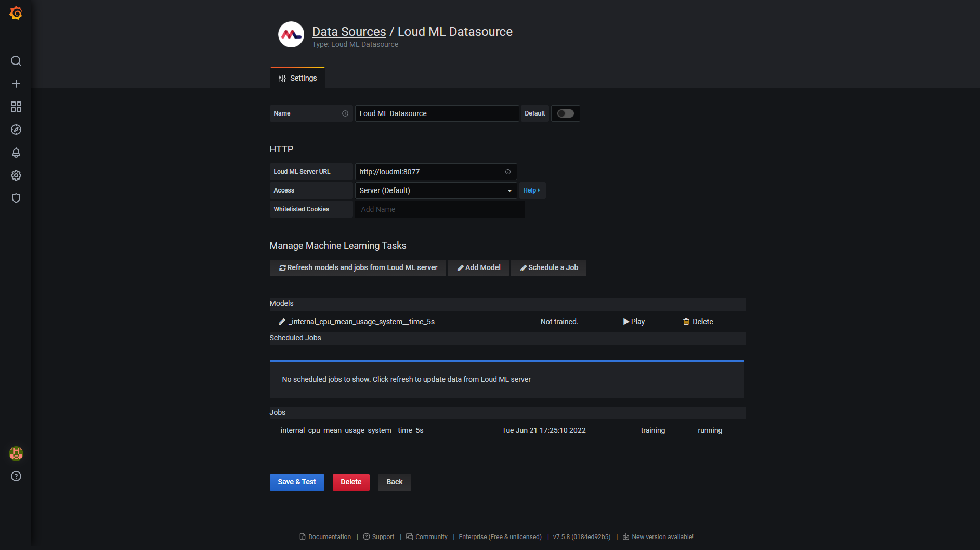Select the Explore compass icon
980x550 pixels.
point(16,130)
